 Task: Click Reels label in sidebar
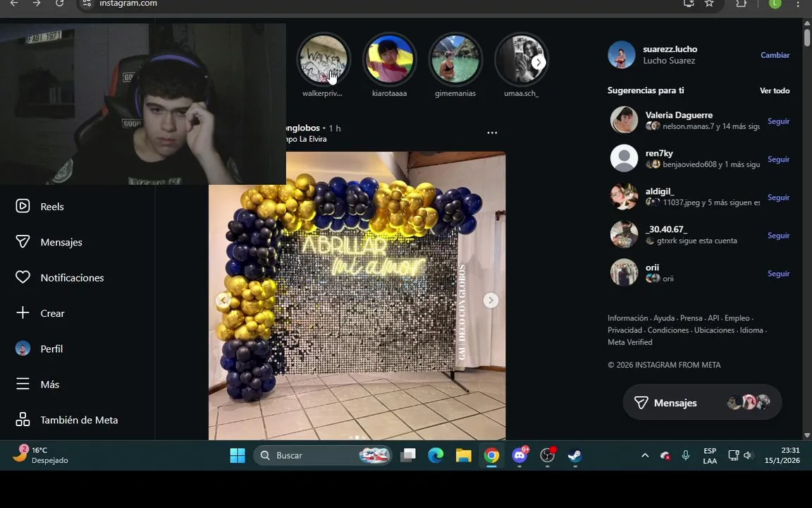point(52,206)
